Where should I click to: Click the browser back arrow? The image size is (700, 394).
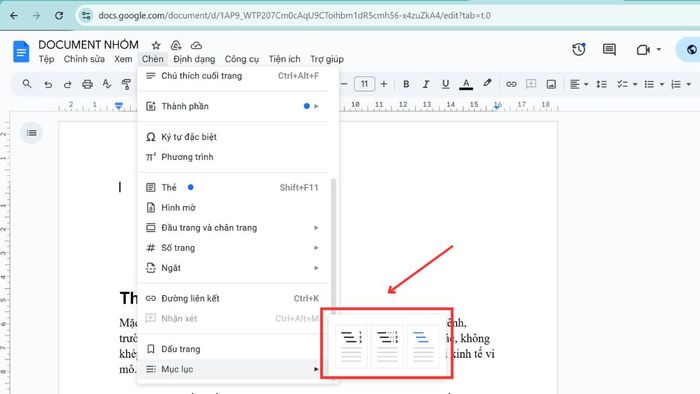tap(14, 16)
